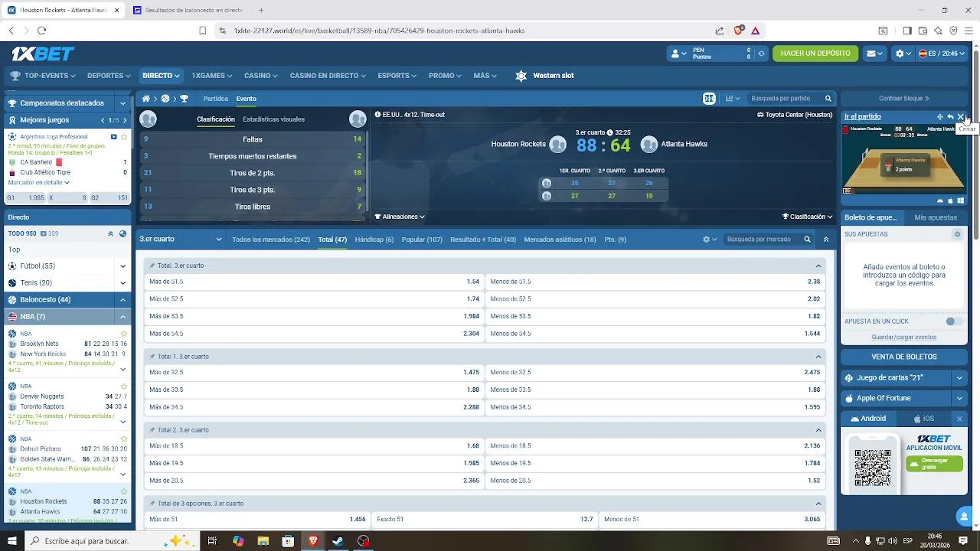Screen dimensions: 980x551
Task: Favorite the Argentina Liga Profesional match star
Action: 124,137
